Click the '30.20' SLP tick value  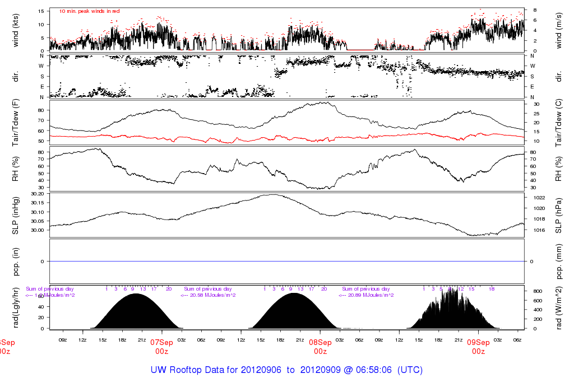pyautogui.click(x=38, y=194)
